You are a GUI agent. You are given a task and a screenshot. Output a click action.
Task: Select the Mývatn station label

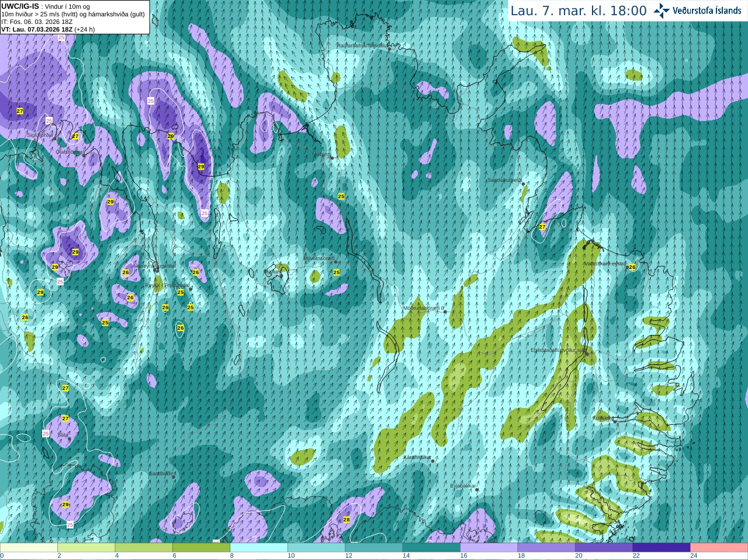(272, 272)
